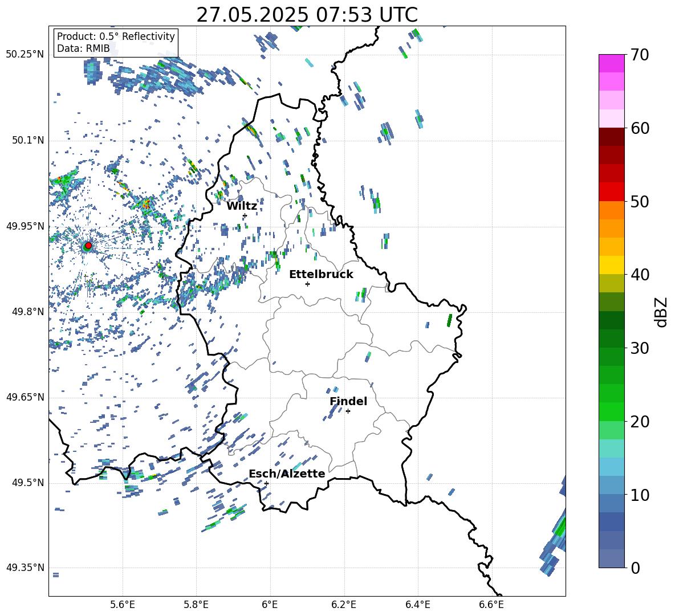Click the red radar site marker

coord(88,246)
